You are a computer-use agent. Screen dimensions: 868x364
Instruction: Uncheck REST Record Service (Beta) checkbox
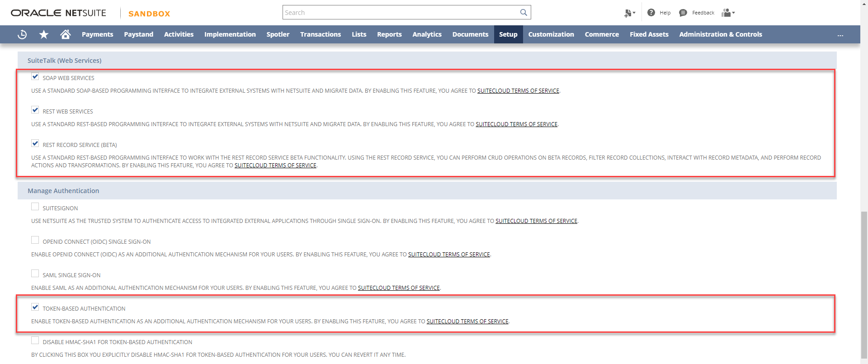(x=35, y=143)
